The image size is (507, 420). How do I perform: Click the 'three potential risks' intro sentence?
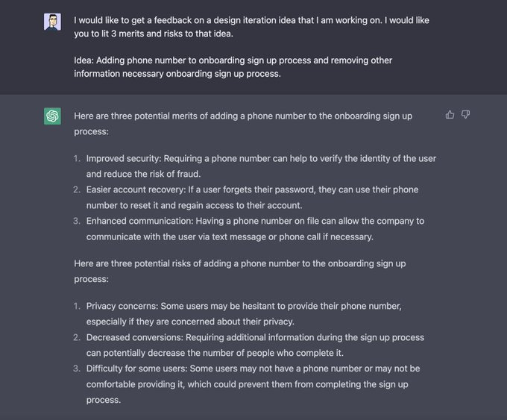click(240, 271)
